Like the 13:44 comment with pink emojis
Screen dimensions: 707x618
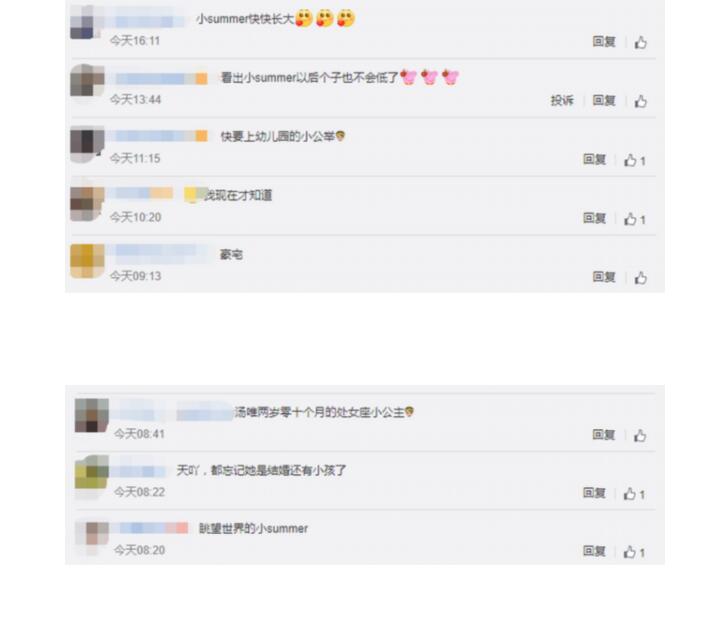click(641, 101)
